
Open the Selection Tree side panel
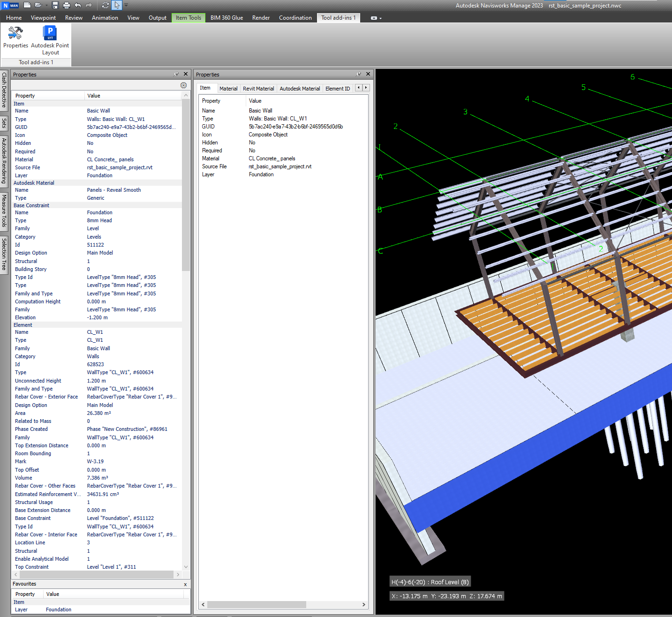(4, 254)
